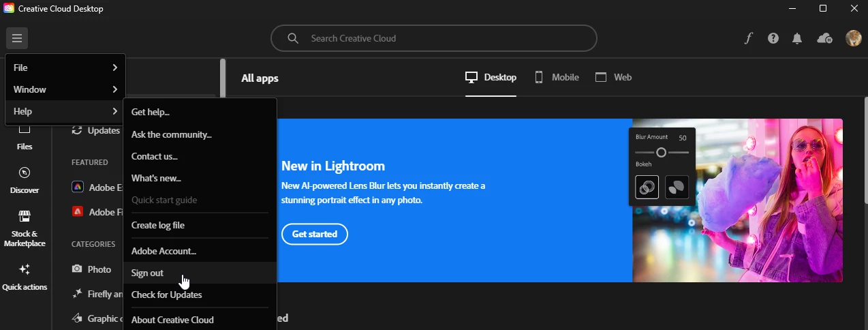Click the Photo category camera icon
Image resolution: width=868 pixels, height=330 pixels.
point(78,269)
